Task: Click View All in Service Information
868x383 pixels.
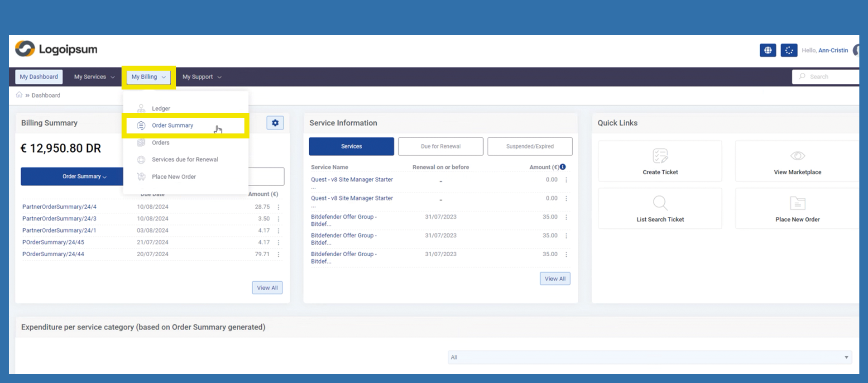Action: (x=555, y=279)
